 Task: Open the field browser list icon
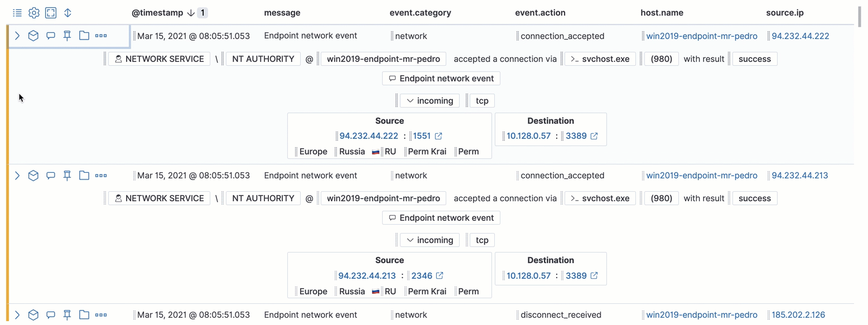tap(17, 12)
